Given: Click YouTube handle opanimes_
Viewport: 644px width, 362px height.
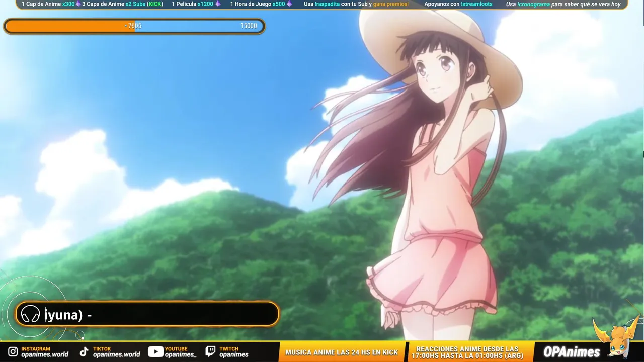Looking at the screenshot, I should [x=181, y=354].
